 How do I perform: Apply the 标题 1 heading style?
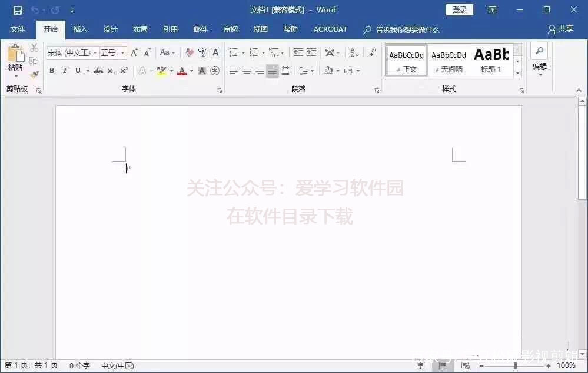pos(491,61)
